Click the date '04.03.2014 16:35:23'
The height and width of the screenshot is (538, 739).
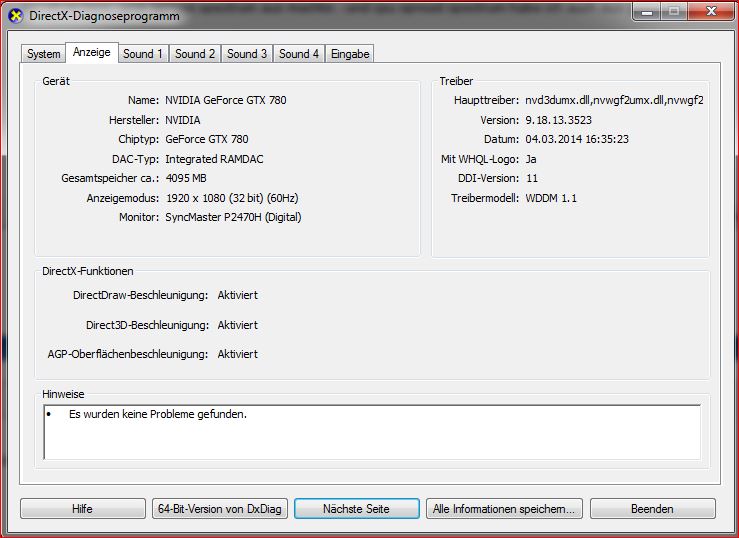[577, 139]
